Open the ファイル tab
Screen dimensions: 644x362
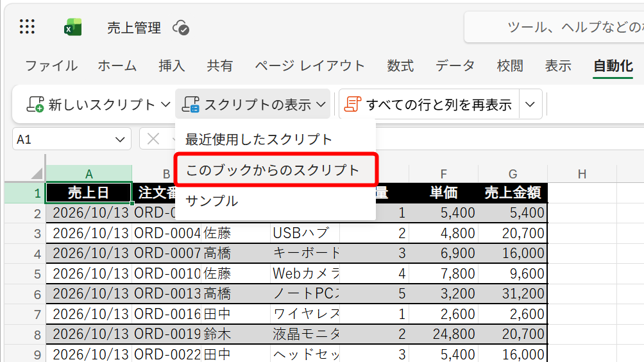(51, 65)
